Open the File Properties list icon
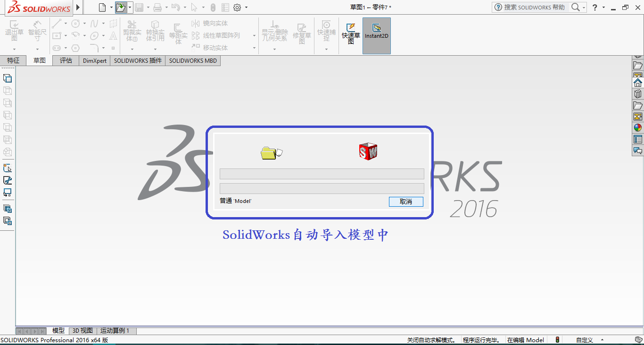Viewport: 644px width, 345px height. pos(225,7)
